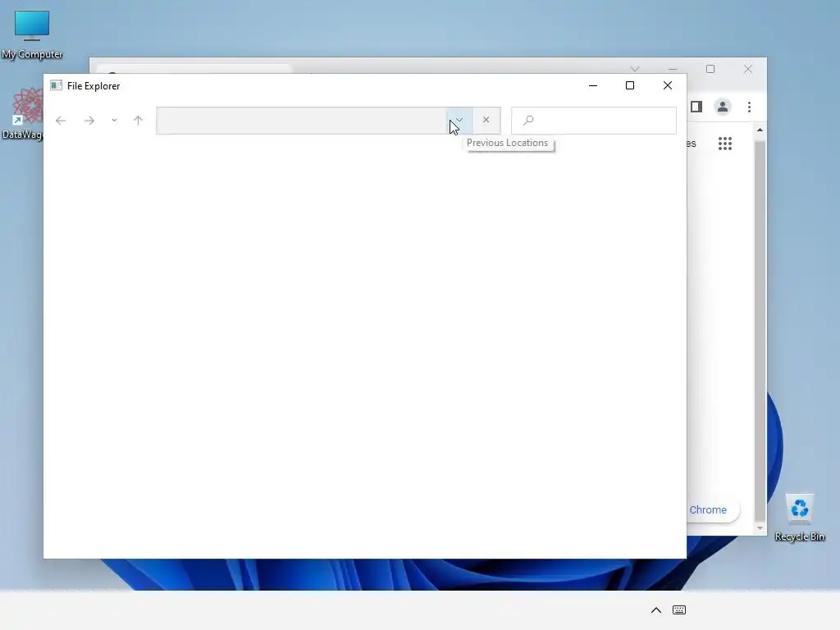Go up one folder level
840x630 pixels.
click(x=138, y=121)
